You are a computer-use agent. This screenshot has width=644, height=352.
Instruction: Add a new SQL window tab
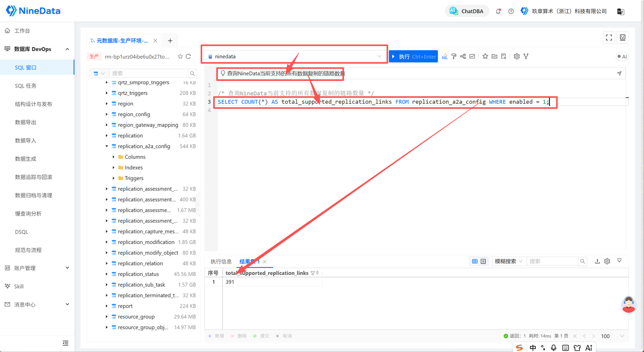click(170, 41)
